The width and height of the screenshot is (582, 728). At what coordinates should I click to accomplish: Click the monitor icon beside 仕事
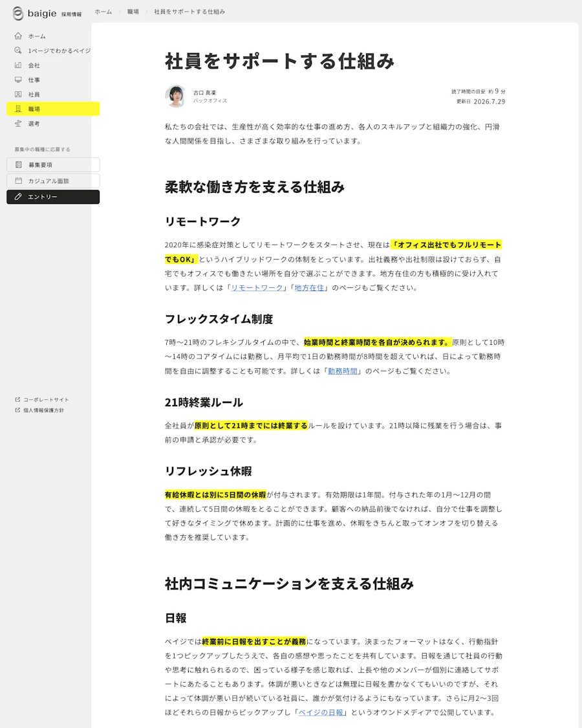click(x=18, y=80)
